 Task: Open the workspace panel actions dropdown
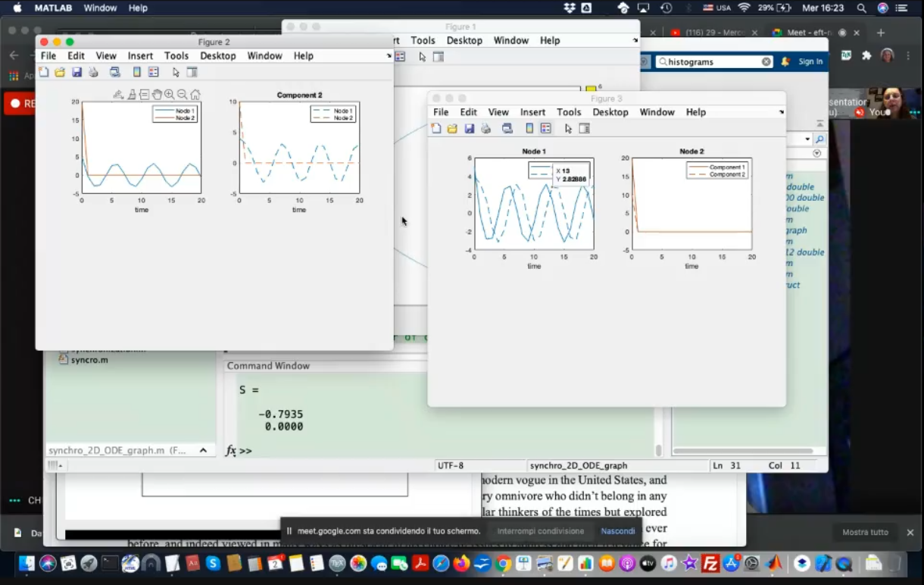(x=816, y=153)
